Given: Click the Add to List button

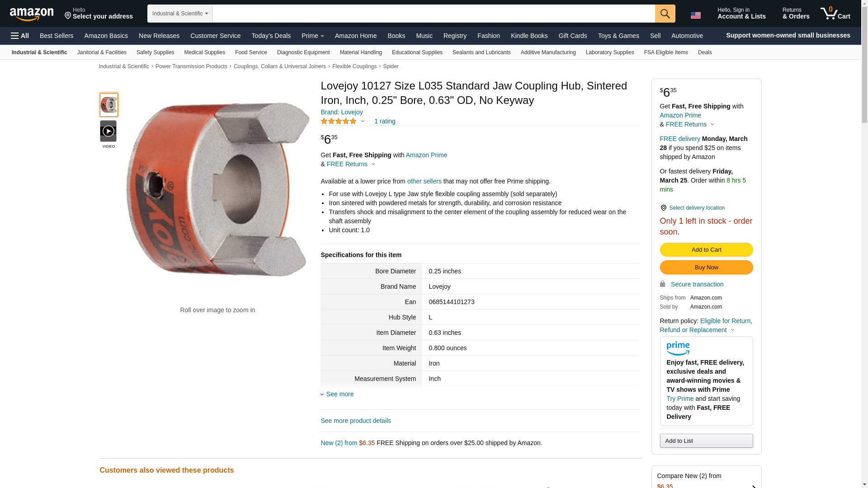Looking at the screenshot, I should [x=706, y=441].
